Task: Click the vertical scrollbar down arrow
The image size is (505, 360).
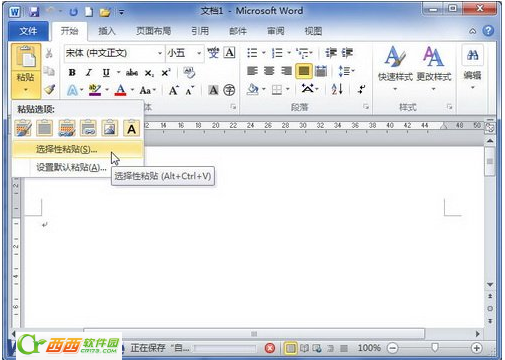Action: tap(490, 285)
